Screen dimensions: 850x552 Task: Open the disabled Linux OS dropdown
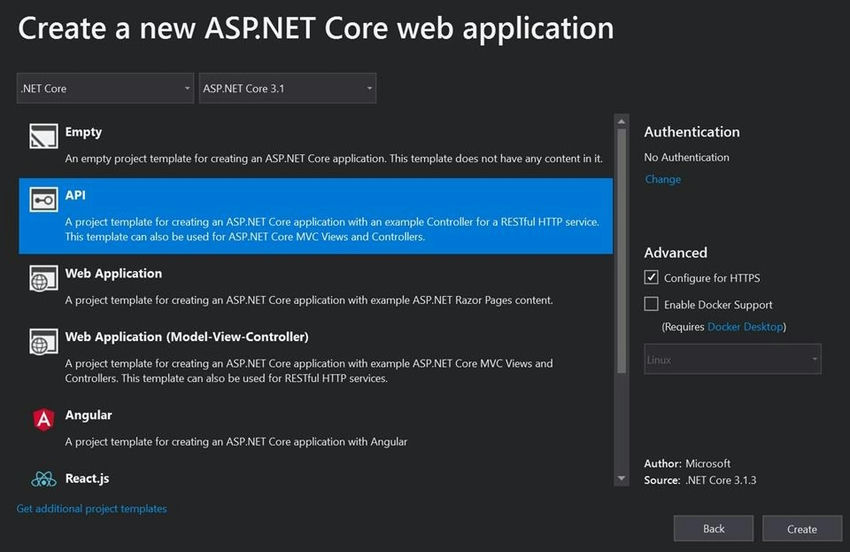tap(732, 359)
